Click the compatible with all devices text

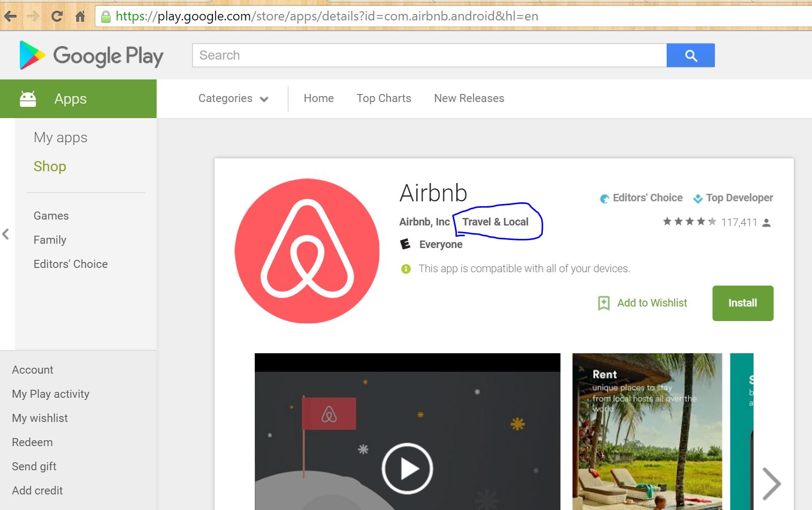525,268
